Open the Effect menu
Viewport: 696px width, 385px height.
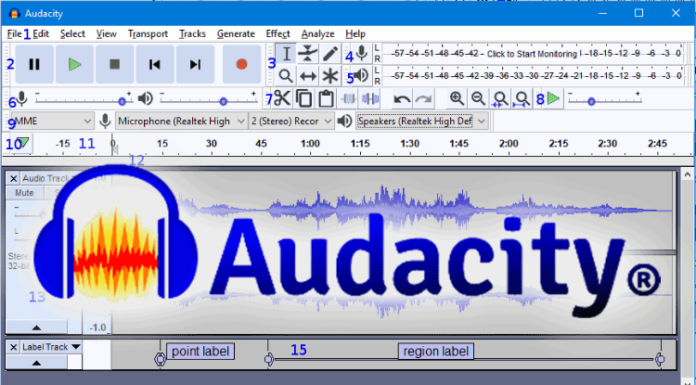pyautogui.click(x=278, y=34)
